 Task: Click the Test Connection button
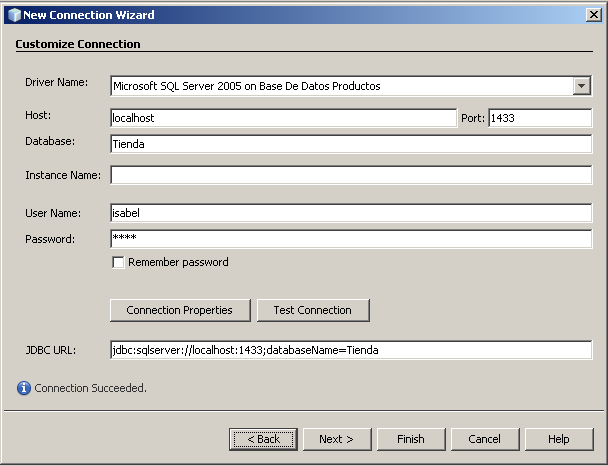pyautogui.click(x=313, y=310)
